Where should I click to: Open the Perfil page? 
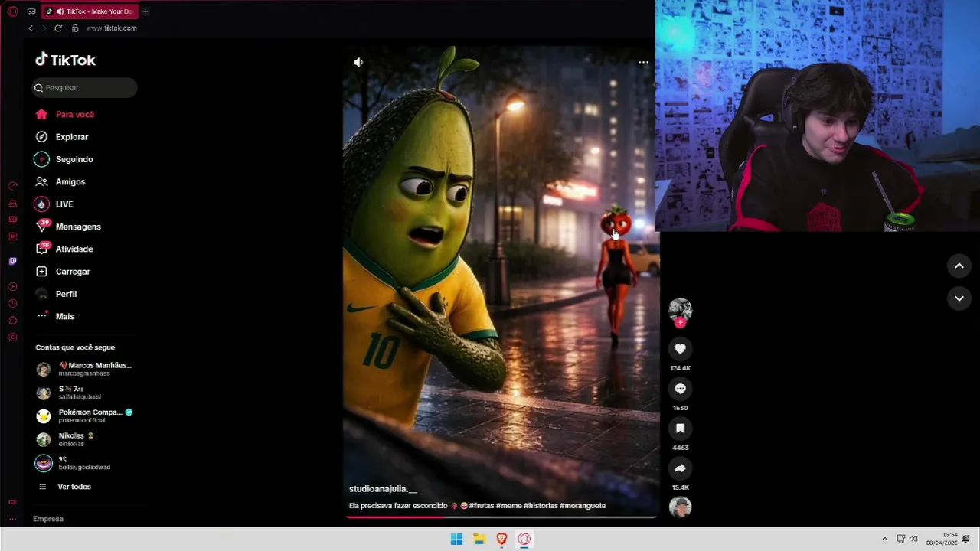point(56,294)
